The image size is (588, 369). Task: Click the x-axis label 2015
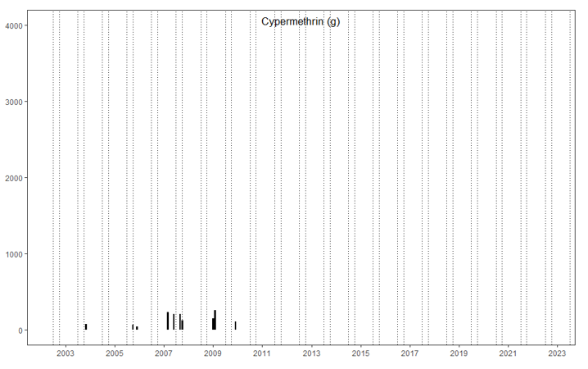[360, 353]
